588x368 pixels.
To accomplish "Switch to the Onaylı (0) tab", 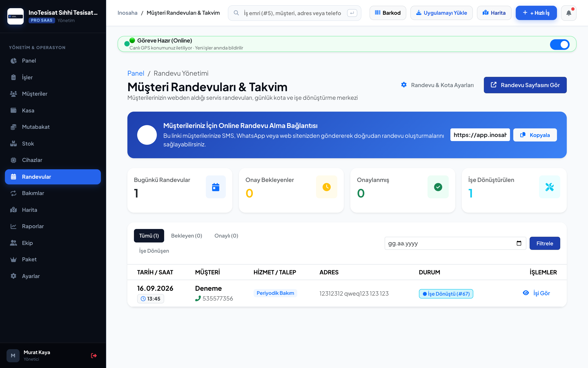I will [226, 236].
